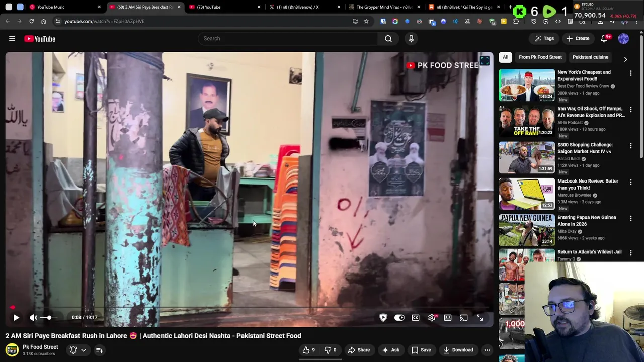
Task: Go back in browser history
Action: coord(7,21)
